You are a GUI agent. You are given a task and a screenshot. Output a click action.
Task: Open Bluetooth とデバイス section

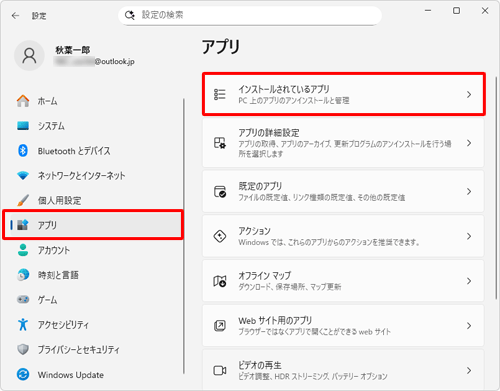pyautogui.click(x=95, y=151)
